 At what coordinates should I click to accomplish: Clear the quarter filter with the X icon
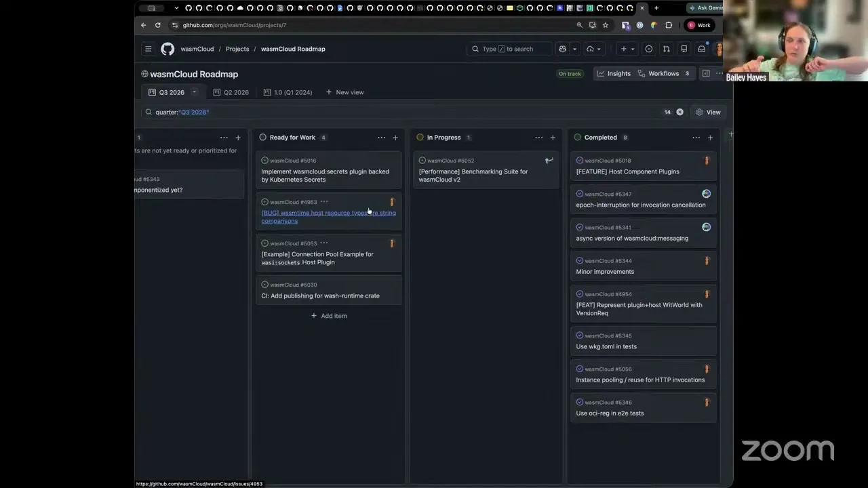(679, 112)
